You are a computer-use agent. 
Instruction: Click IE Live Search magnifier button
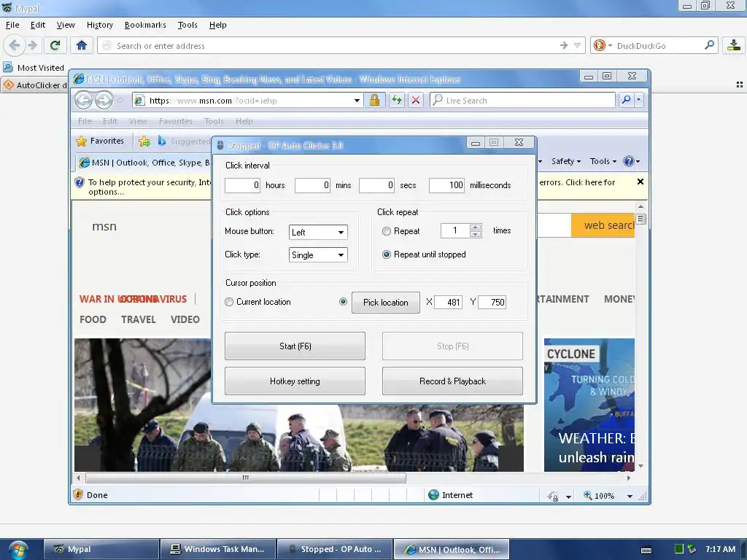click(626, 100)
